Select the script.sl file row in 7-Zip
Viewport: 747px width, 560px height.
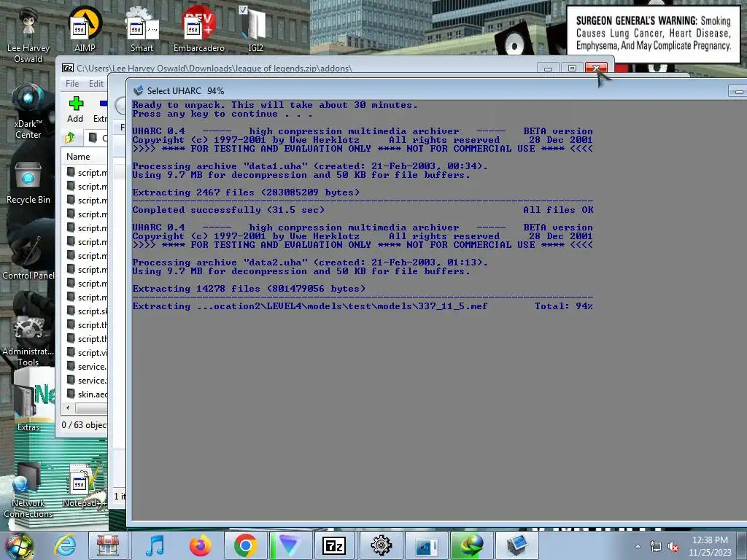(86, 311)
